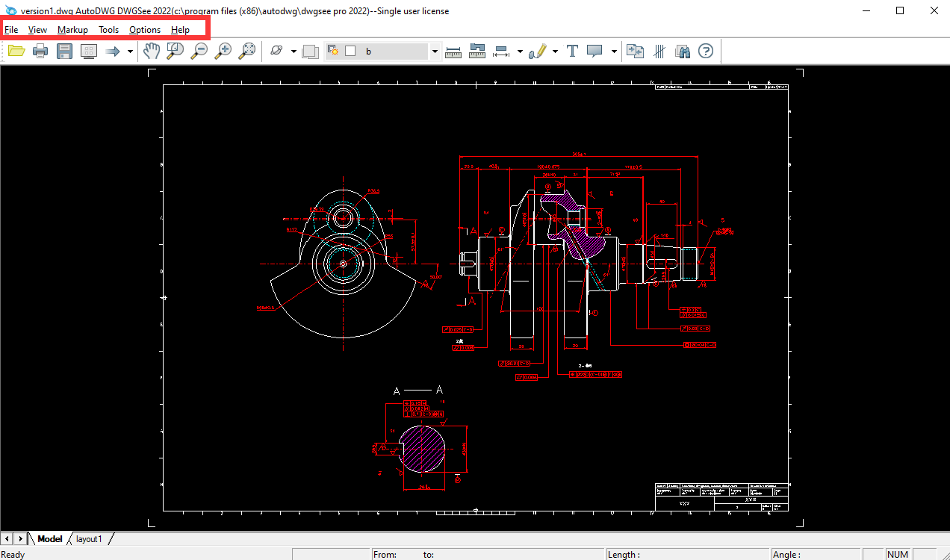Expand dropdown beside the comment bubble

(614, 52)
